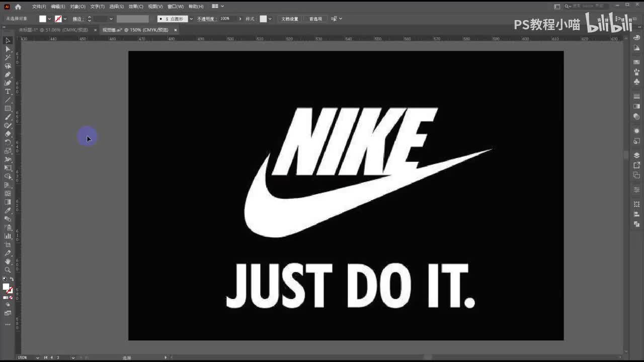Image resolution: width=644 pixels, height=362 pixels.
Task: Select the Zoom tool
Action: (x=8, y=270)
